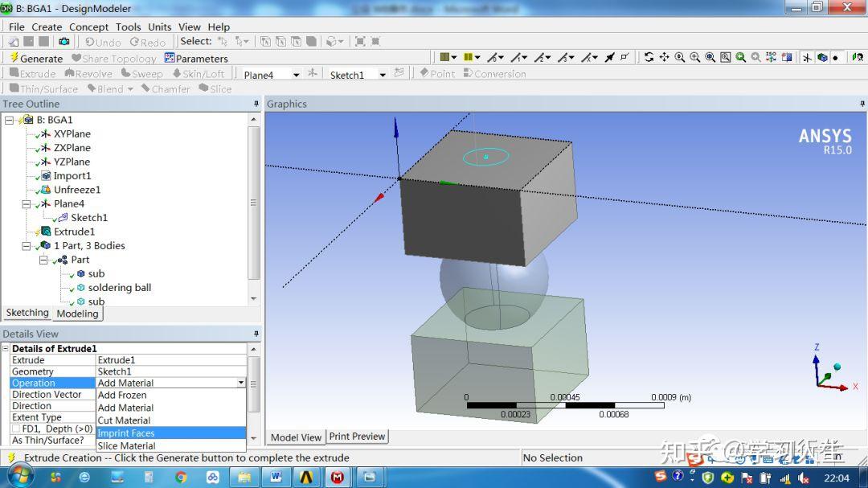Collapse the Plane4 tree node

coord(26,204)
